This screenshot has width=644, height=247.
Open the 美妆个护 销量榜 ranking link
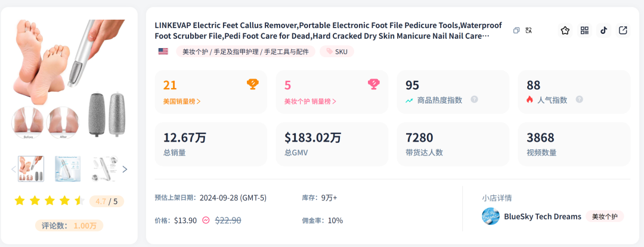(x=310, y=101)
